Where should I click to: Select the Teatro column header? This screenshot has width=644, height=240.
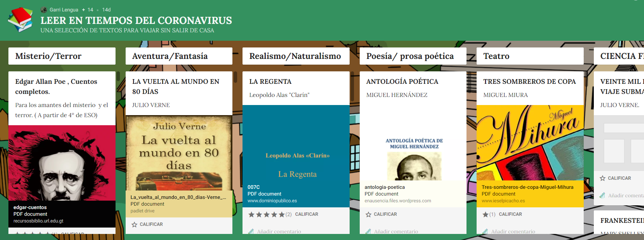(530, 56)
